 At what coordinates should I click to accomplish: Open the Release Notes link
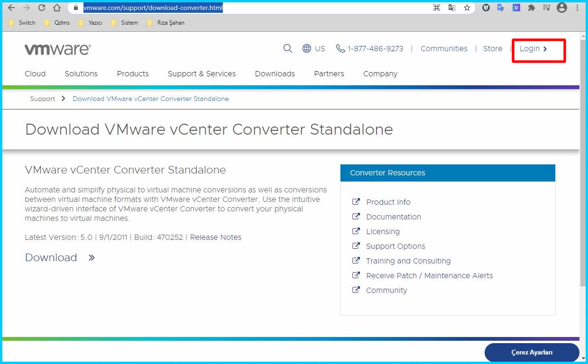coord(215,237)
